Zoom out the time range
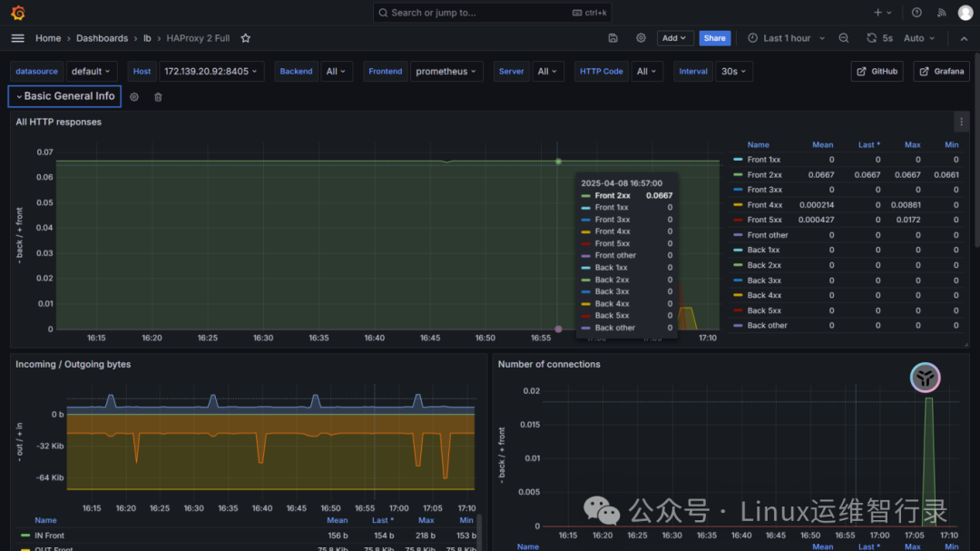This screenshot has width=980, height=551. click(x=844, y=38)
